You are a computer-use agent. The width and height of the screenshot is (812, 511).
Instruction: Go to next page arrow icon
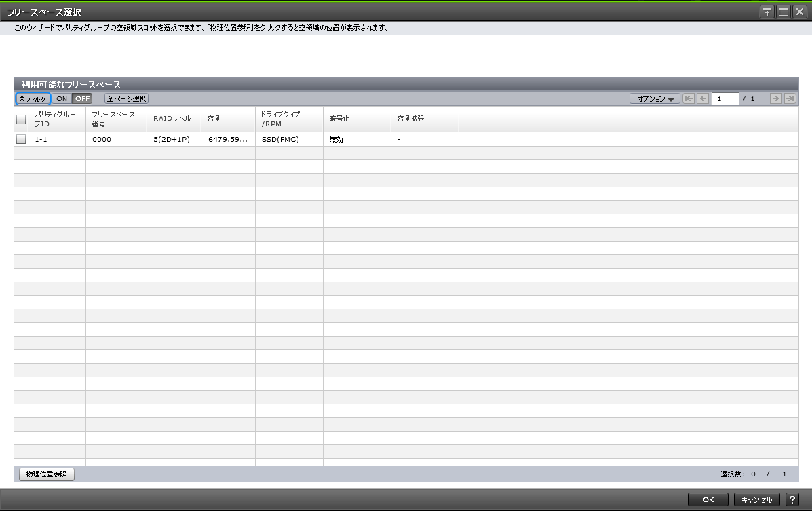point(775,98)
